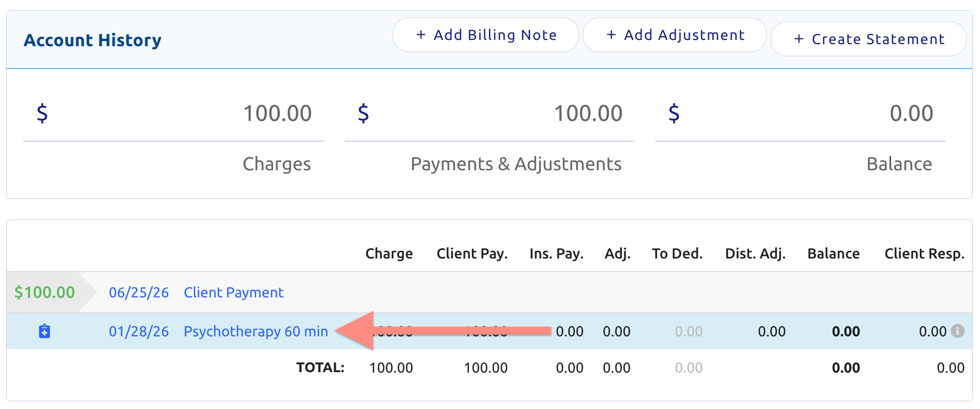
Task: Click the Account History heading
Action: [92, 40]
